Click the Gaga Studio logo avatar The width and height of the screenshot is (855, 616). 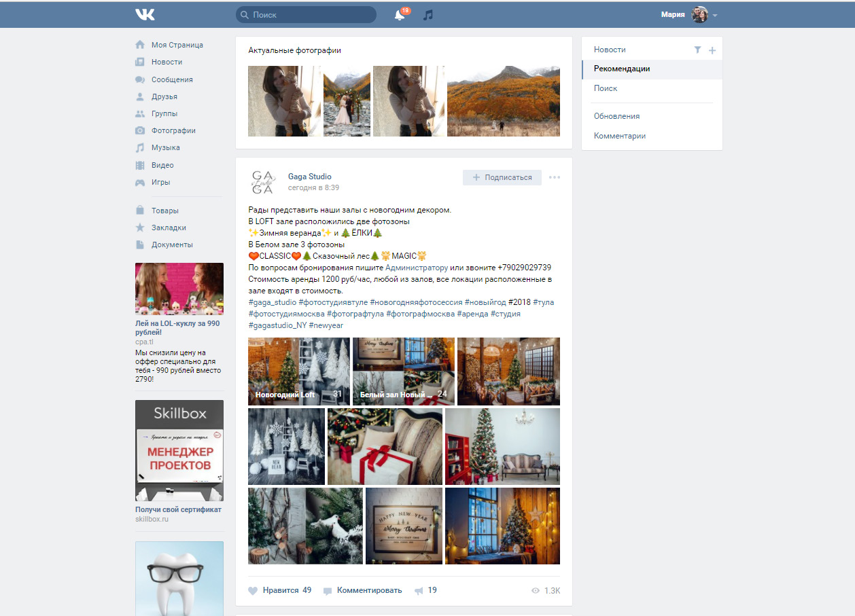coord(263,182)
